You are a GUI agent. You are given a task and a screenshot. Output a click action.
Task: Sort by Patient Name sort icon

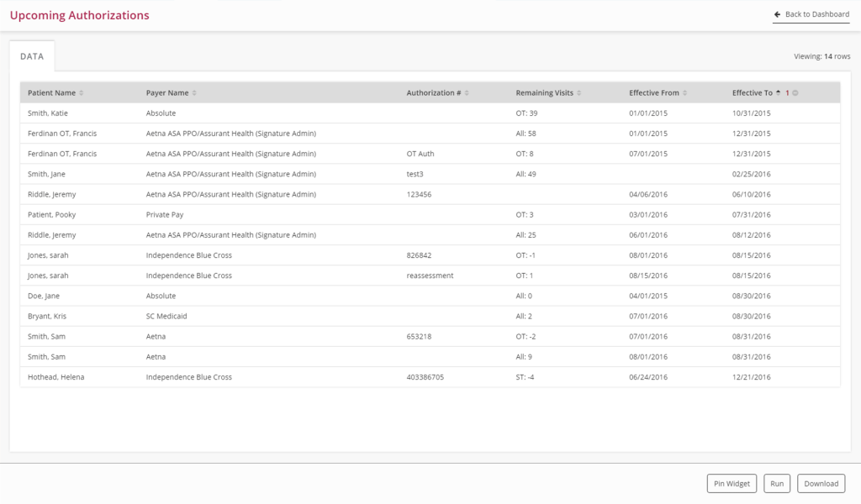pyautogui.click(x=82, y=92)
